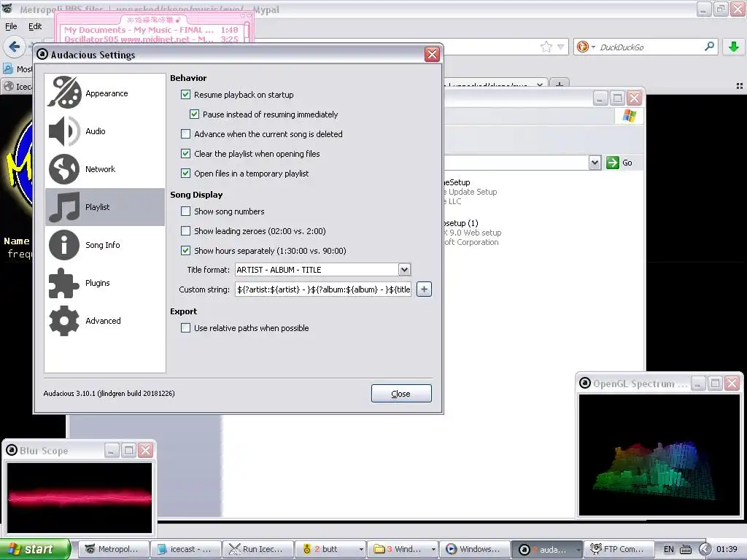747x560 pixels.
Task: Click the OpenGL Spectrum visualization area
Action: [x=659, y=455]
